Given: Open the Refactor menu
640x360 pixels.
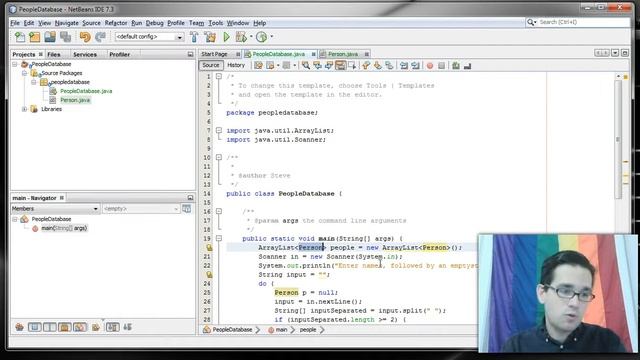Looking at the screenshot, I should click(116, 23).
